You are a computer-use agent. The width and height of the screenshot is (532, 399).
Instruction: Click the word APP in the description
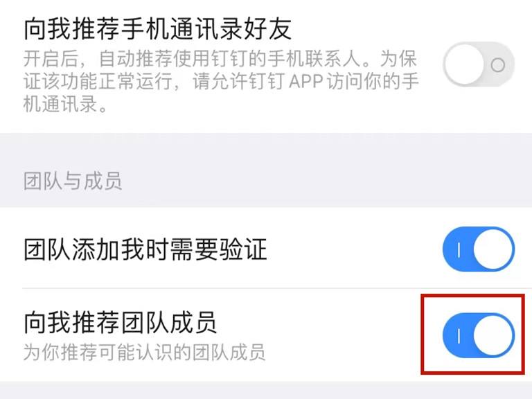[x=305, y=82]
